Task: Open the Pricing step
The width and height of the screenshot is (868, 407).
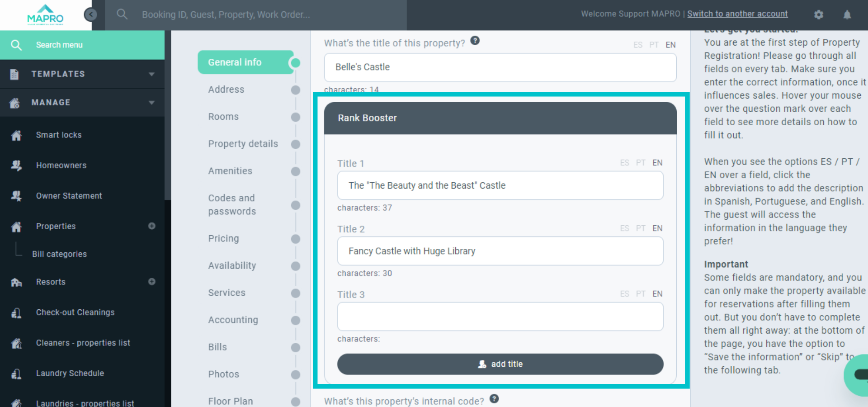Action: pyautogui.click(x=223, y=238)
